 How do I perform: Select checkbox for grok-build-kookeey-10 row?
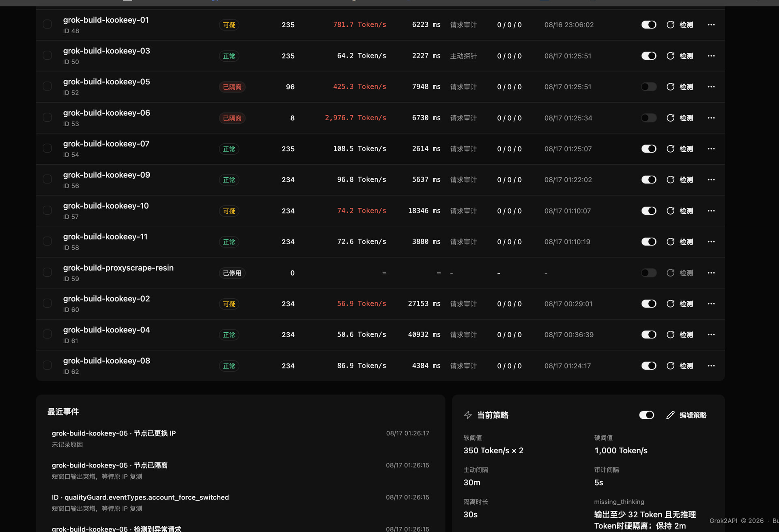(x=47, y=210)
